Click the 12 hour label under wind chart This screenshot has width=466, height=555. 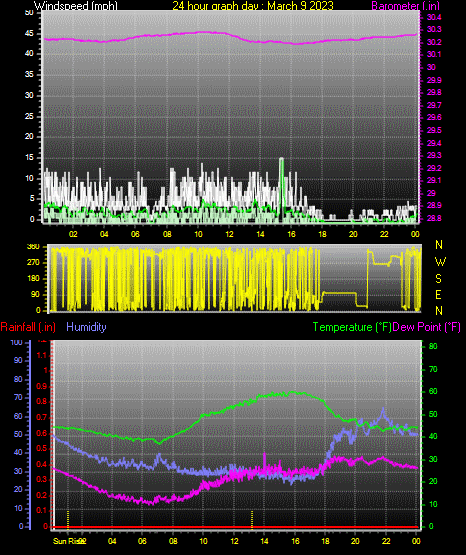[x=229, y=234]
